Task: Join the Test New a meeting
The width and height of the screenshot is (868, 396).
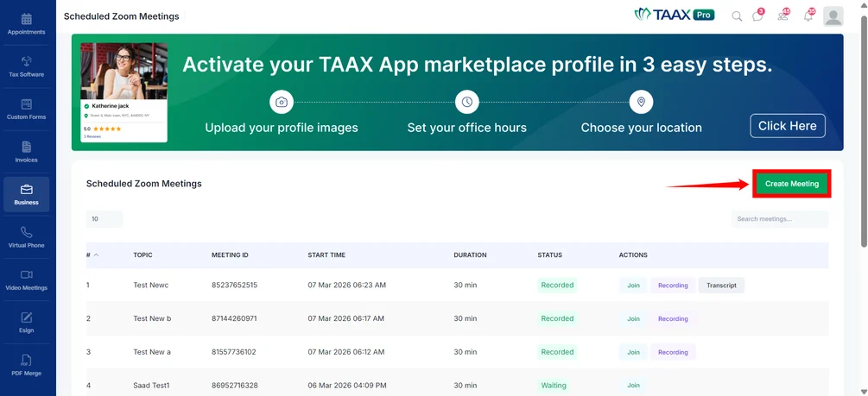Action: [x=633, y=352]
